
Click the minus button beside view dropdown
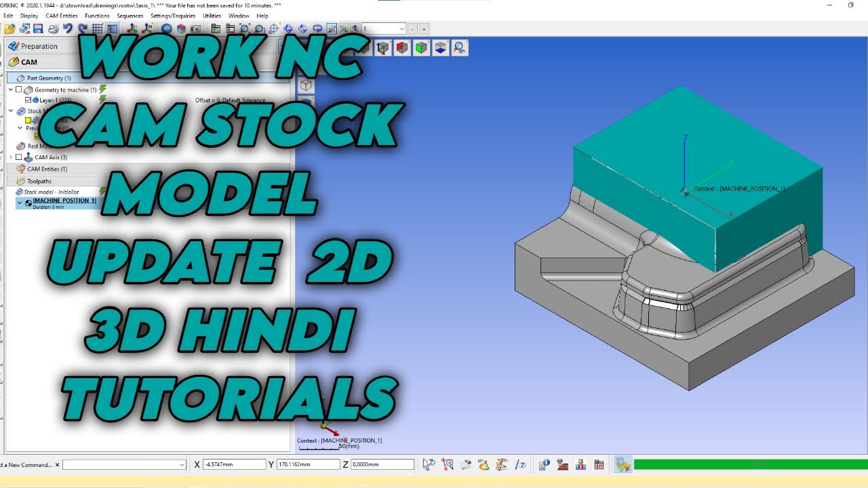point(413,29)
